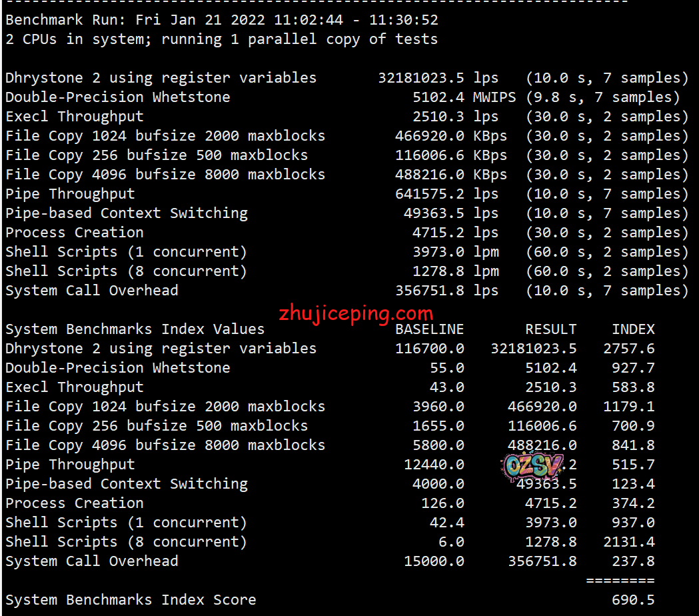Select the "System Benchmarks Index Score" label

point(131,600)
